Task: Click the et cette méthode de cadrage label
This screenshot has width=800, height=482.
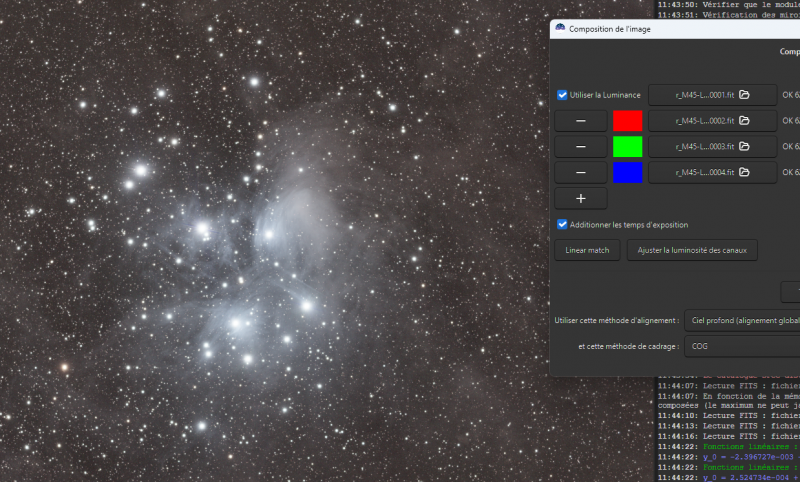Action: point(629,346)
